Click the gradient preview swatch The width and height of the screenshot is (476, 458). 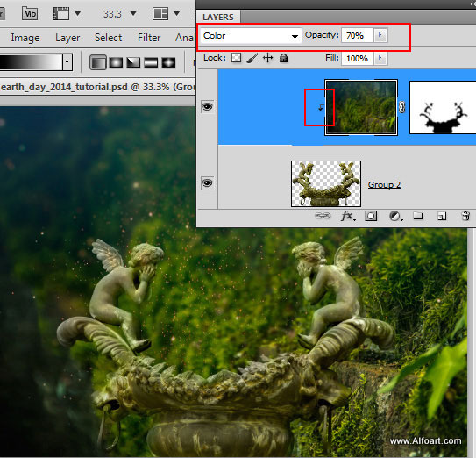click(x=31, y=62)
